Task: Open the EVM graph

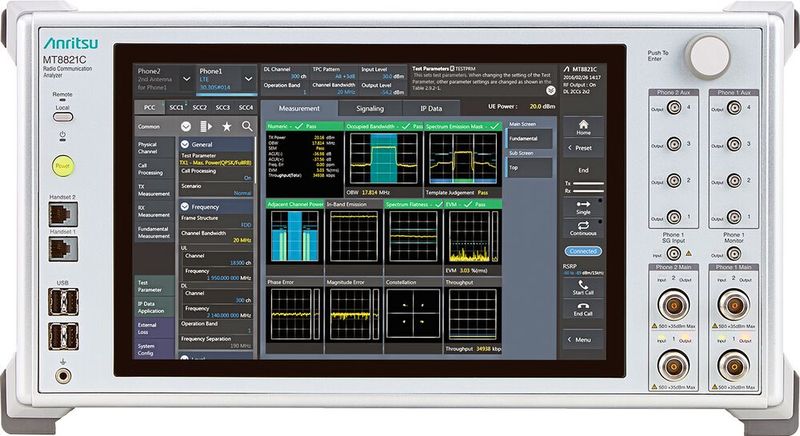Action: pyautogui.click(x=473, y=238)
